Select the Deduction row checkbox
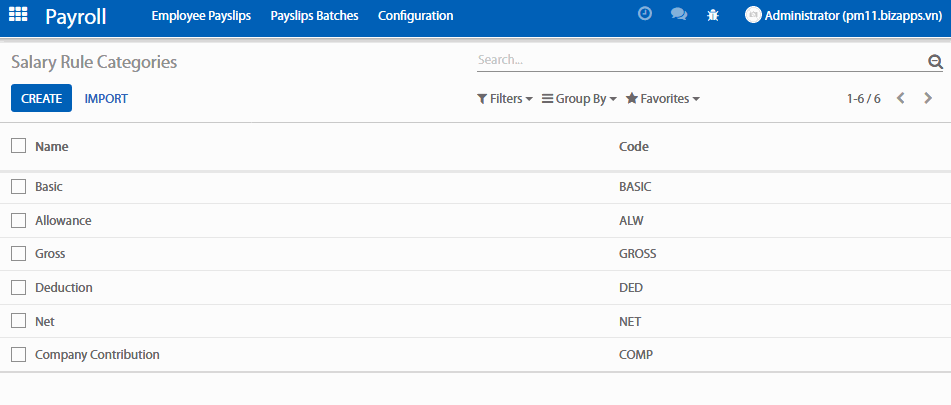951x405 pixels. [x=18, y=287]
